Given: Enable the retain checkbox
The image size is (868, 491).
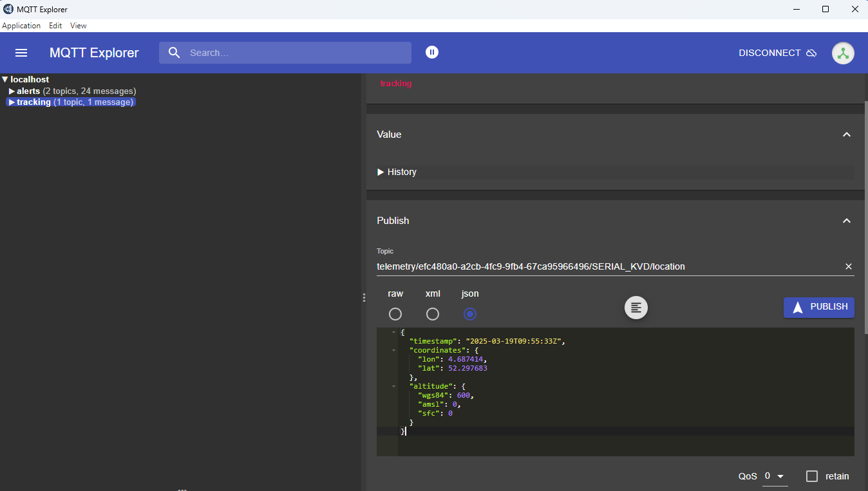Looking at the screenshot, I should pos(812,476).
